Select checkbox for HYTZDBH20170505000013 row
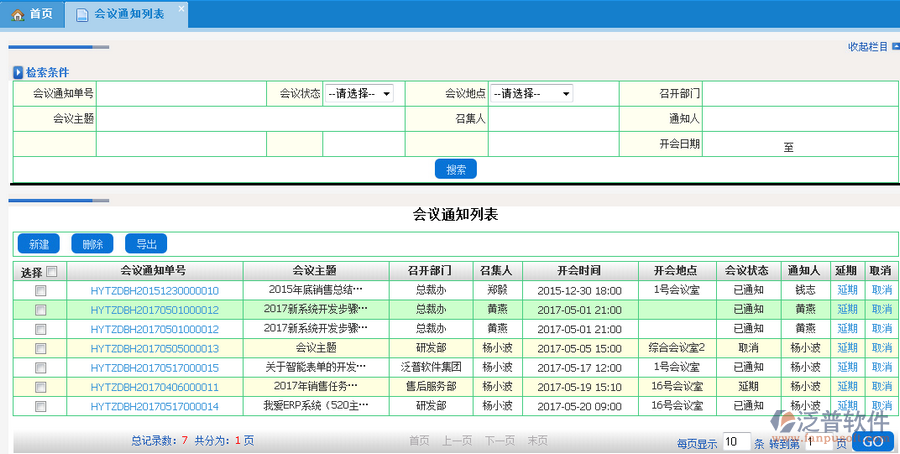Image resolution: width=900 pixels, height=454 pixels. (x=41, y=348)
